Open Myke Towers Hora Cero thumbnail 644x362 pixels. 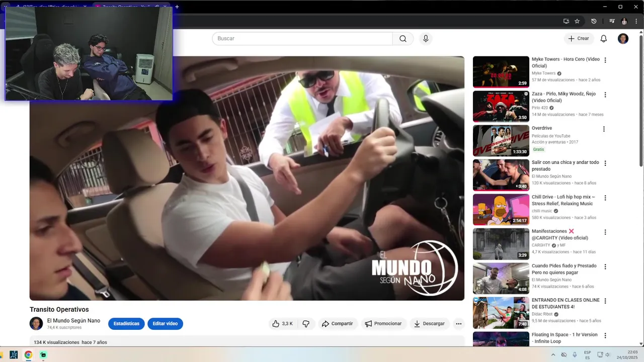tap(501, 72)
